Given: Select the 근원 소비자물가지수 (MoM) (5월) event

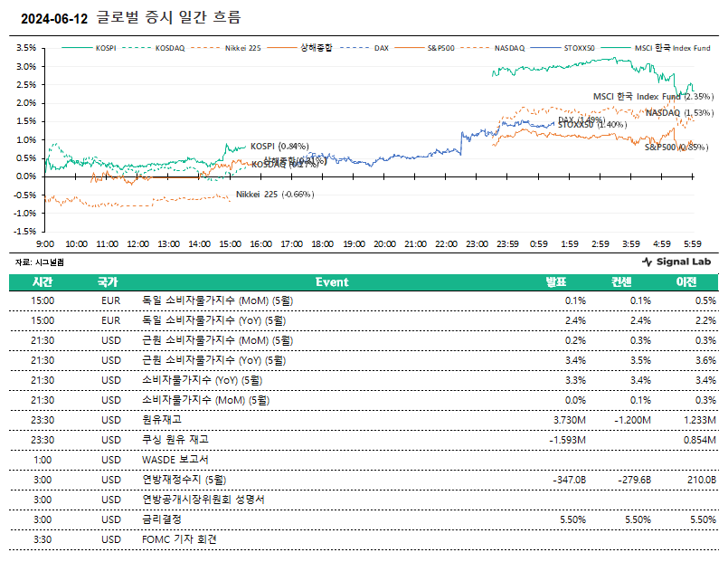Looking at the screenshot, I should (x=217, y=340).
